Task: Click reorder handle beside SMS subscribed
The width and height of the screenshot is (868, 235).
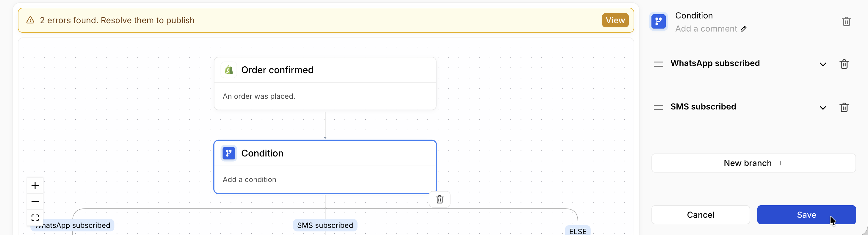Action: pos(658,108)
